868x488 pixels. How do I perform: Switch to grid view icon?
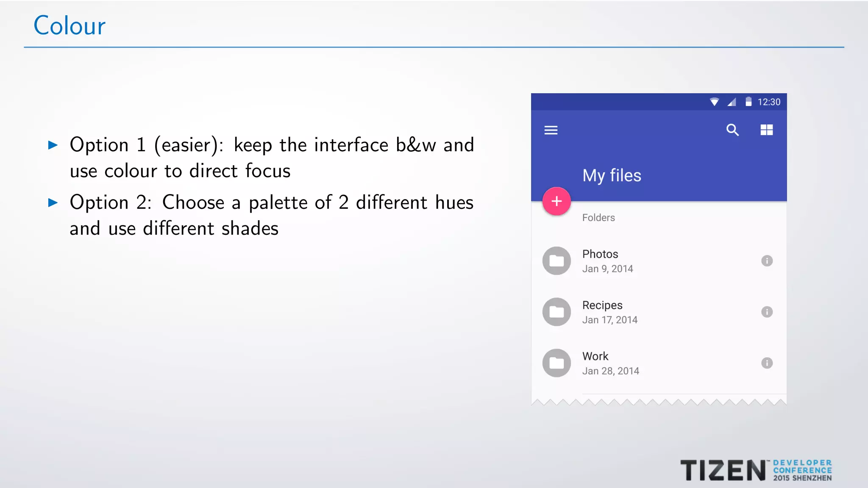pos(766,130)
